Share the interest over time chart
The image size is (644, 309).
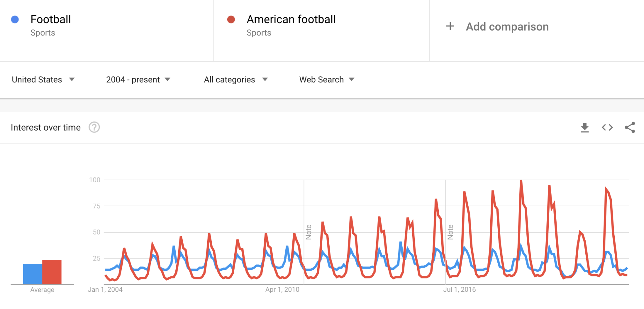[629, 127]
